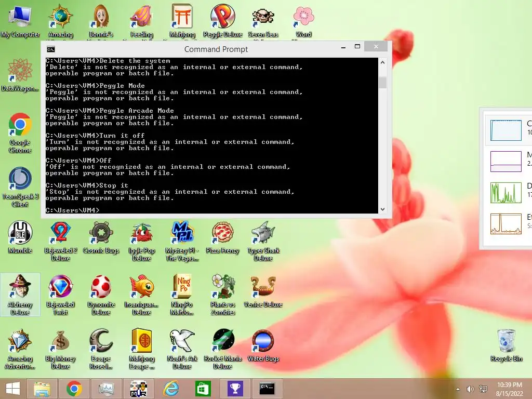Click the 'Turn it off' command line
The width and height of the screenshot is (532, 399).
(x=95, y=136)
